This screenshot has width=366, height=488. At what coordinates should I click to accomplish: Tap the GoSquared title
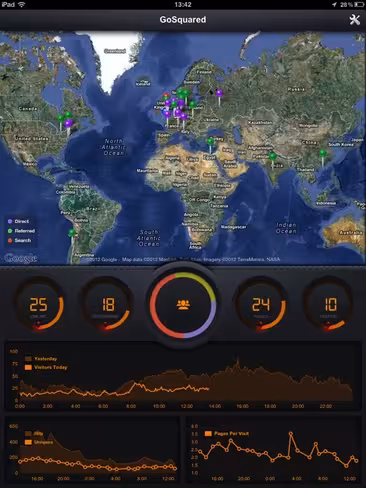[x=183, y=20]
